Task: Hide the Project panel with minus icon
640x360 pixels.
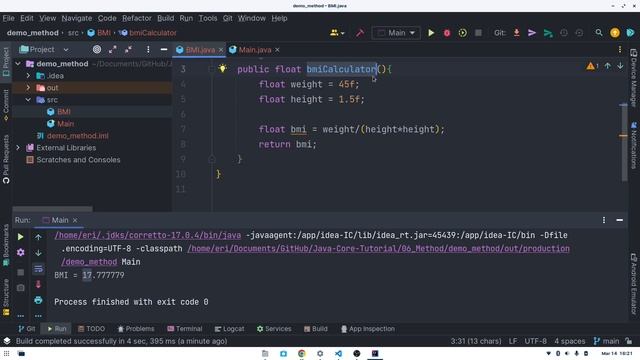Action: 164,49
